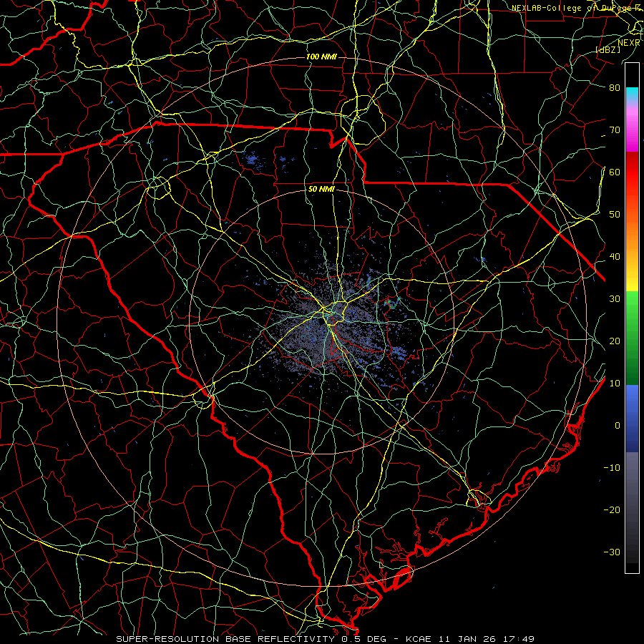Click the blue segment of the color bar
Viewport: 644px width, 644px height.
click(632, 419)
